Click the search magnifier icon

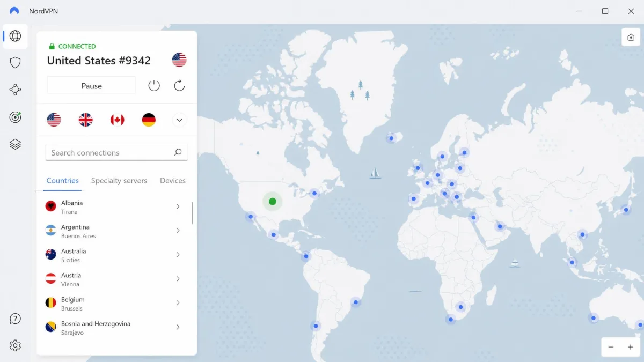point(178,152)
